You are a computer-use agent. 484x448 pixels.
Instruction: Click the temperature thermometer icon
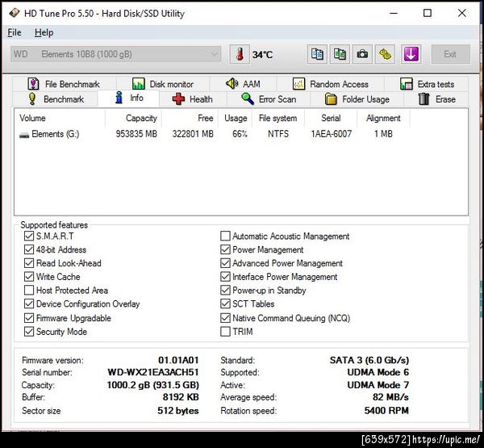click(240, 54)
